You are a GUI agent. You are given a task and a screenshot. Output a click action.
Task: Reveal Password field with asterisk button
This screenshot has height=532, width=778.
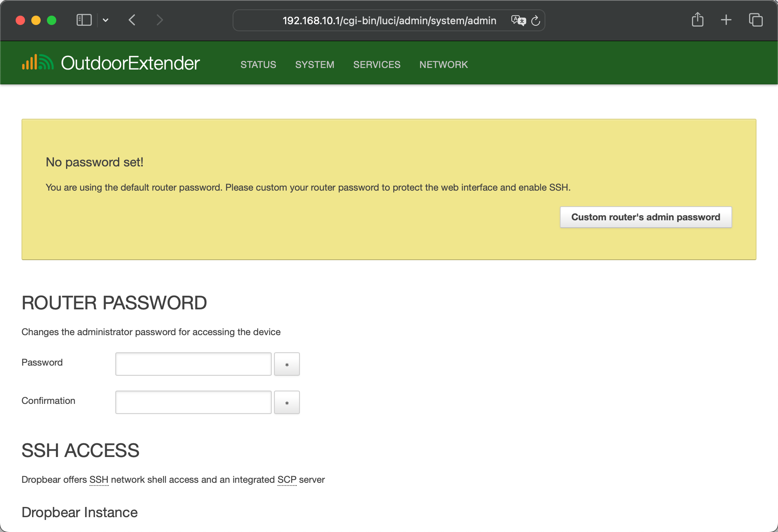(x=287, y=364)
